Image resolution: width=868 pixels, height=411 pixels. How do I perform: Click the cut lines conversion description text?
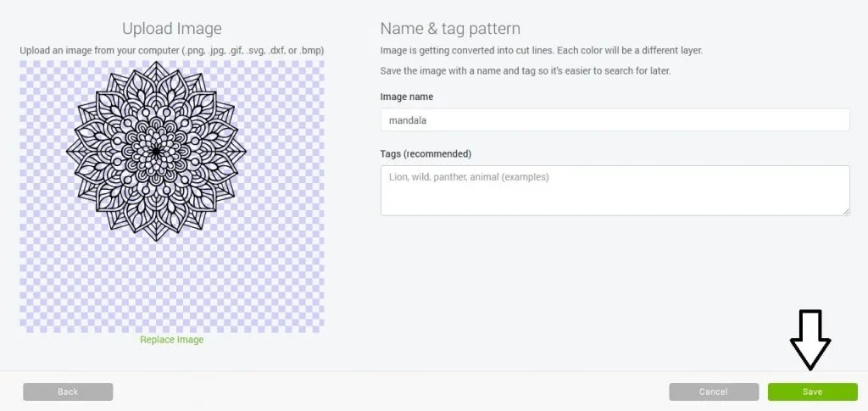pos(542,50)
